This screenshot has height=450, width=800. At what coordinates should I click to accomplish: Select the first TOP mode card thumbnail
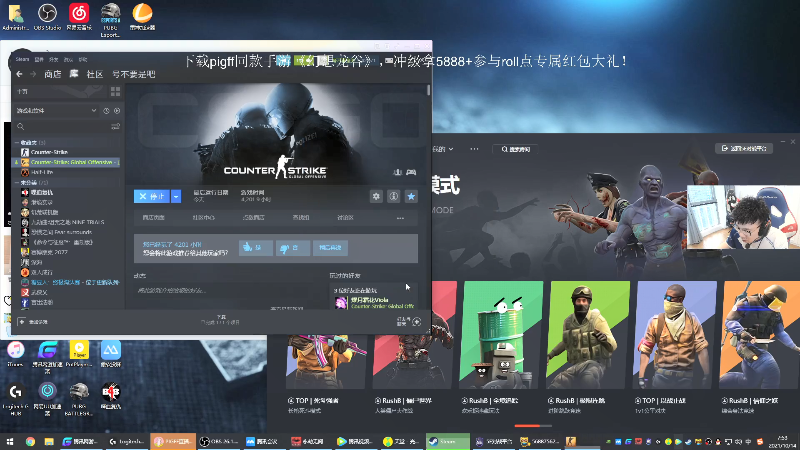coord(326,360)
